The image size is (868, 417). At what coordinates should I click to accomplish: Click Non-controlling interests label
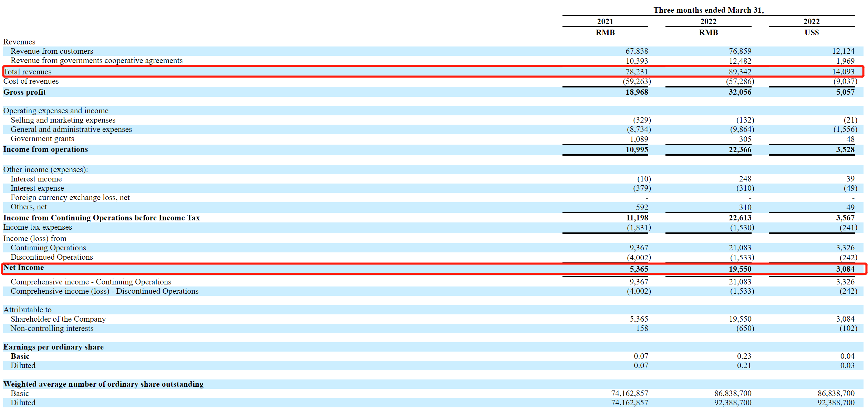52,329
